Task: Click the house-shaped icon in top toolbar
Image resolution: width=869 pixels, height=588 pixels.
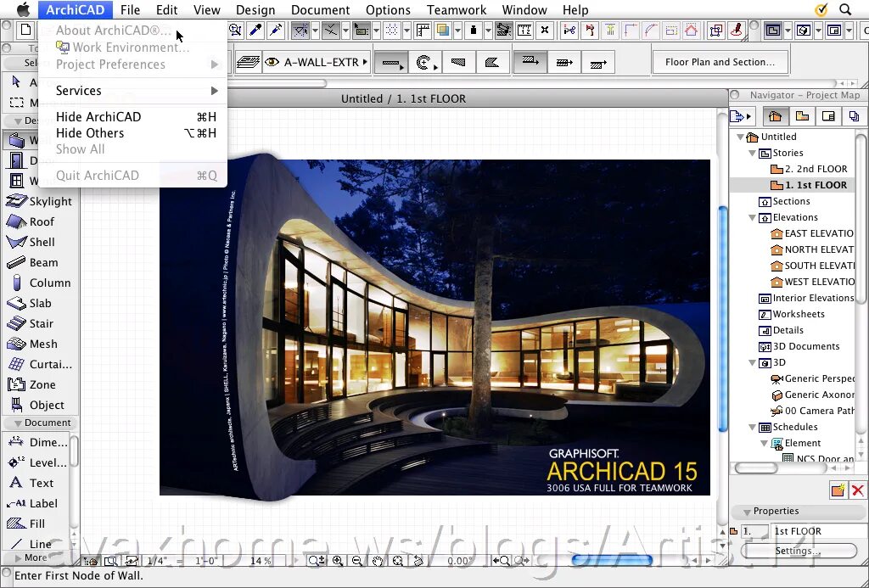Action: point(691,30)
